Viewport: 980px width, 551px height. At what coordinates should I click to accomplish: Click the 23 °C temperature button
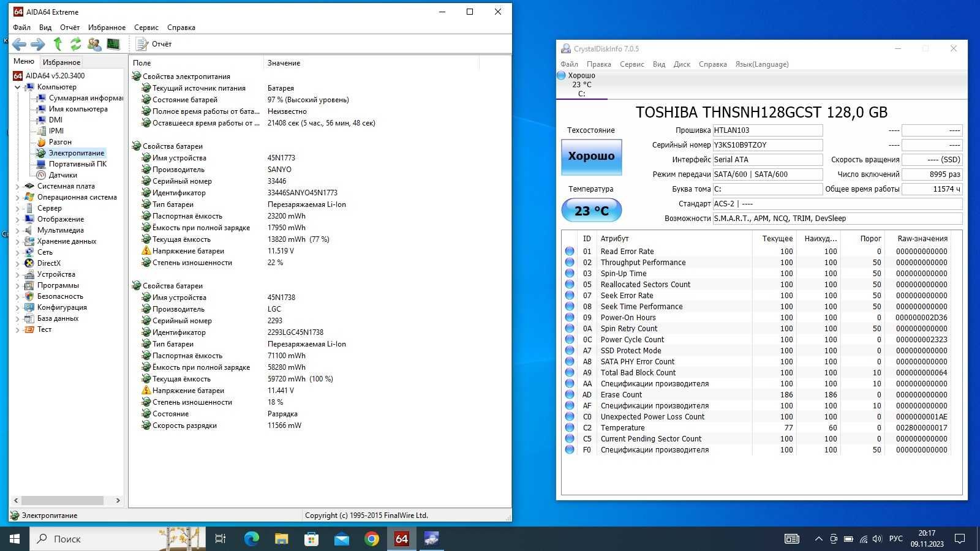point(592,211)
